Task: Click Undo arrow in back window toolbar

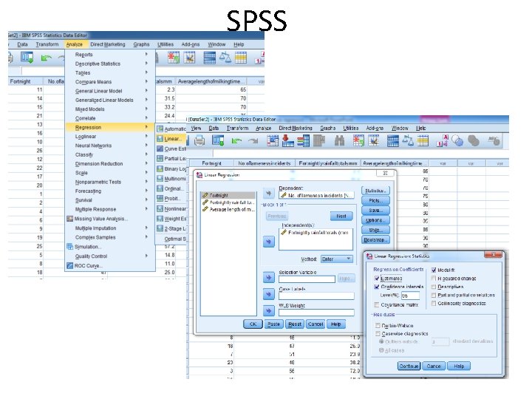Action: pos(46,58)
